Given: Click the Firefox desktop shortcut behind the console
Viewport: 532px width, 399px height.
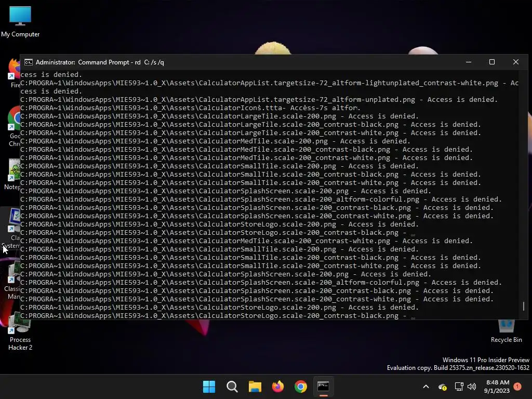Looking at the screenshot, I should pos(14,73).
